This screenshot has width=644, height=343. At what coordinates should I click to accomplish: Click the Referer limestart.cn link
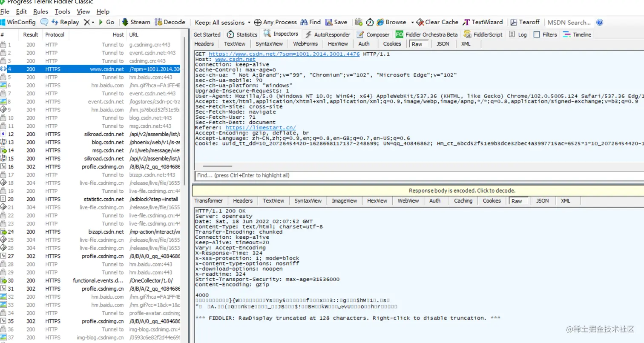[261, 127]
